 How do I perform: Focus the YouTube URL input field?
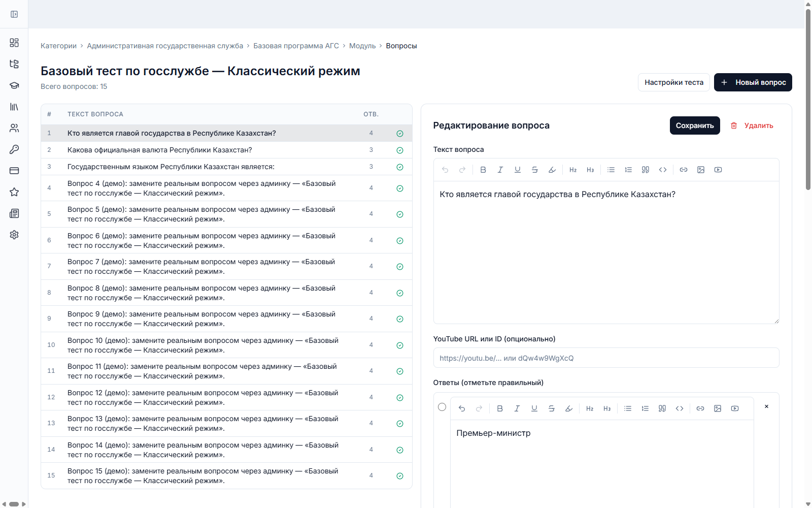606,358
